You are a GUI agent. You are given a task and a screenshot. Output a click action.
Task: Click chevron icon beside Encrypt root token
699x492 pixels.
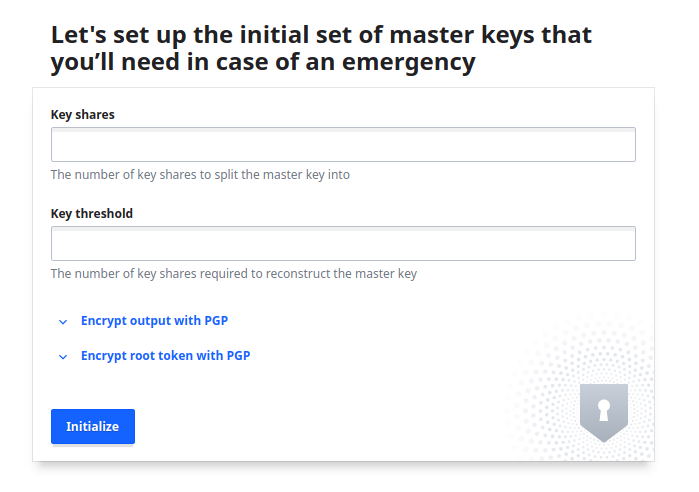[x=63, y=356]
